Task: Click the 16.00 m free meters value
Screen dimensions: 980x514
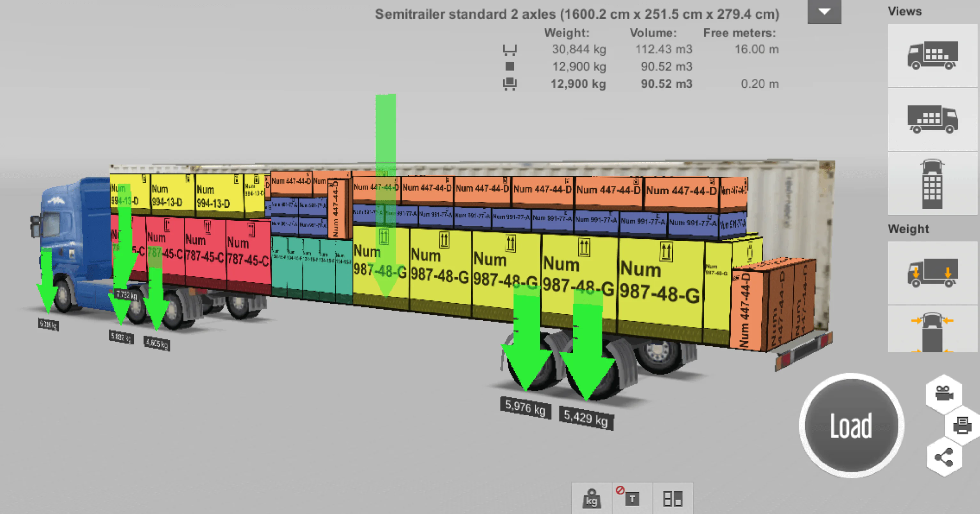Action: pyautogui.click(x=756, y=50)
